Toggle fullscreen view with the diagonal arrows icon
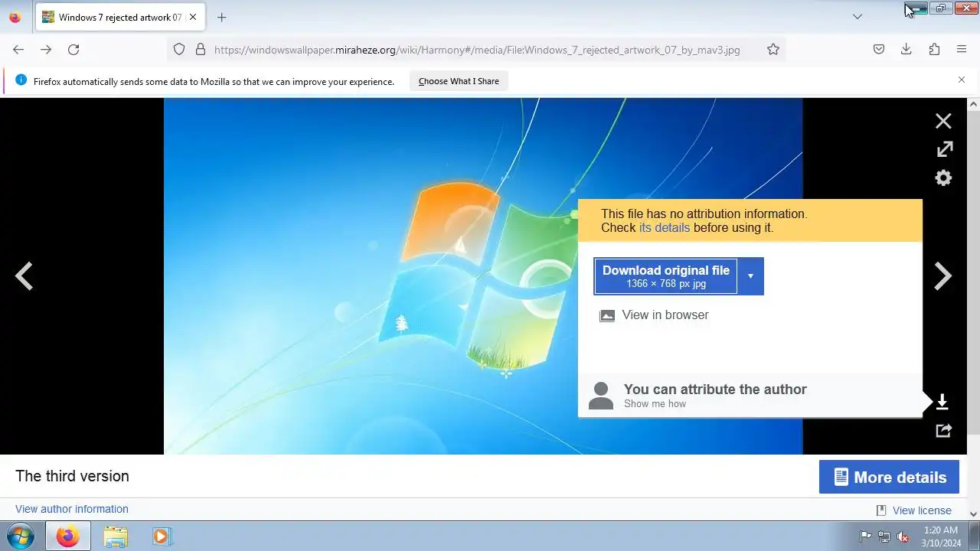The image size is (980, 551). click(x=944, y=149)
